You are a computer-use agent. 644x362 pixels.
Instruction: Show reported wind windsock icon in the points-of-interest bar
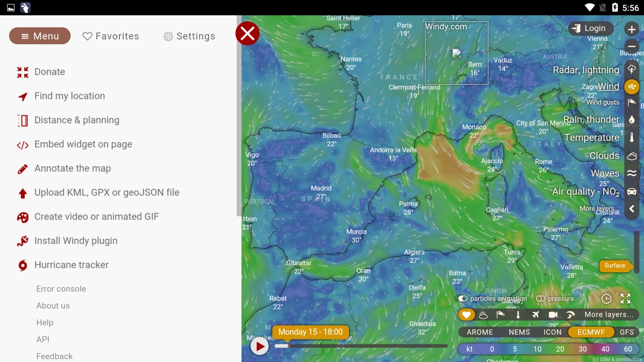pyautogui.click(x=500, y=314)
